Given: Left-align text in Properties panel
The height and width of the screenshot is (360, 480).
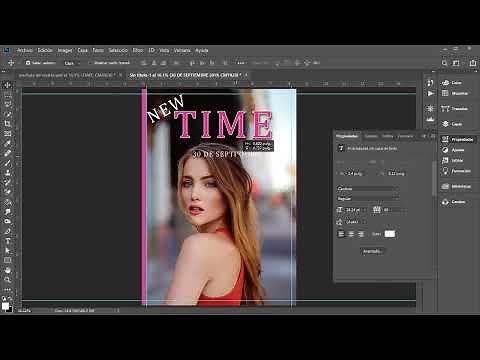Looking at the screenshot, I should (x=341, y=234).
